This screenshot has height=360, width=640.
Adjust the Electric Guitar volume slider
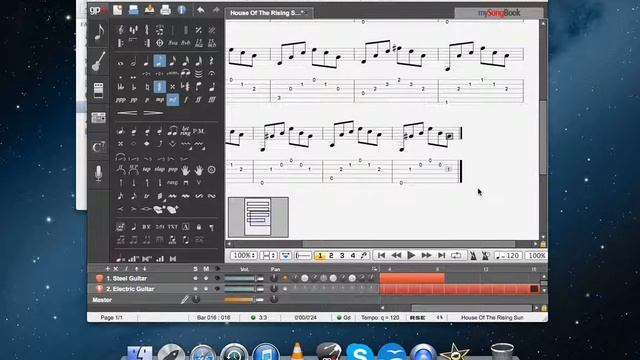(244, 289)
